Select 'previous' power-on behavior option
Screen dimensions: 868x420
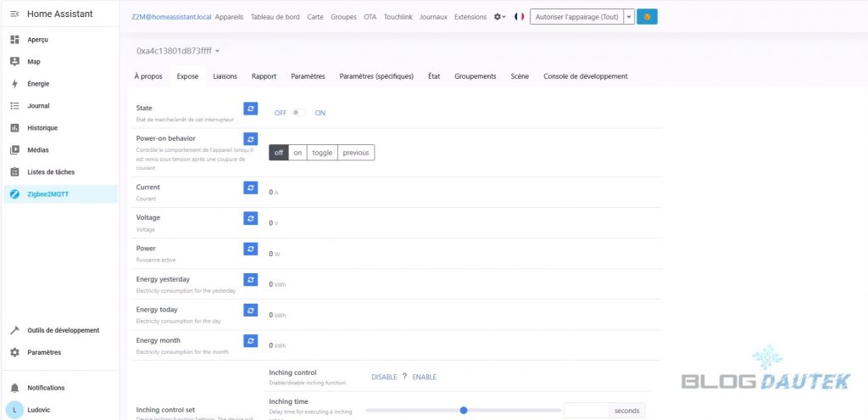pyautogui.click(x=356, y=153)
